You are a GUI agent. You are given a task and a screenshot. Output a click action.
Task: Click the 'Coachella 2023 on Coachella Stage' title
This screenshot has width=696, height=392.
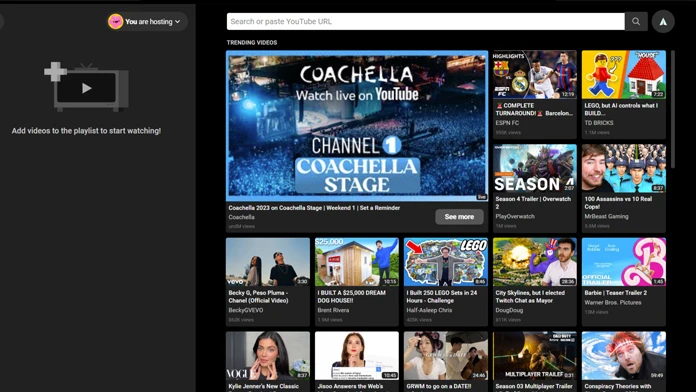pyautogui.click(x=314, y=208)
